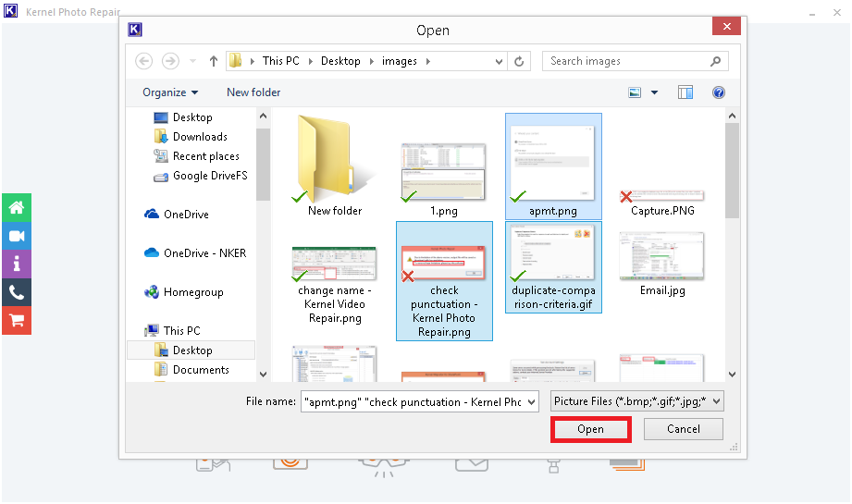The width and height of the screenshot is (852, 504).
Task: Select Desktop under This PC in navigation pane
Action: [191, 350]
